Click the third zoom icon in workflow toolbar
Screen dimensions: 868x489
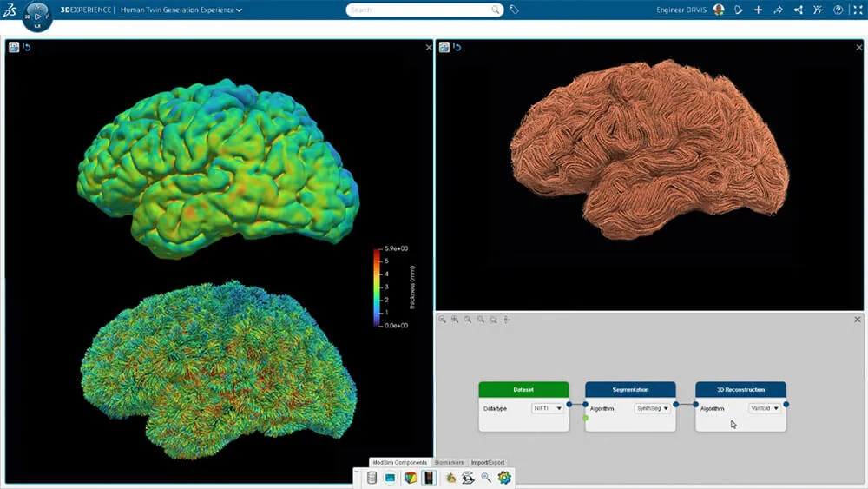468,320
